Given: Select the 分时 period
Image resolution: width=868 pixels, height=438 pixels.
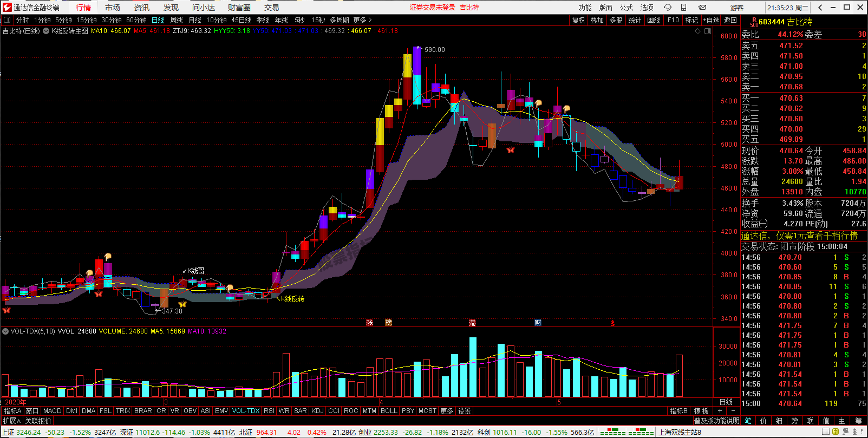Looking at the screenshot, I should pos(23,20).
